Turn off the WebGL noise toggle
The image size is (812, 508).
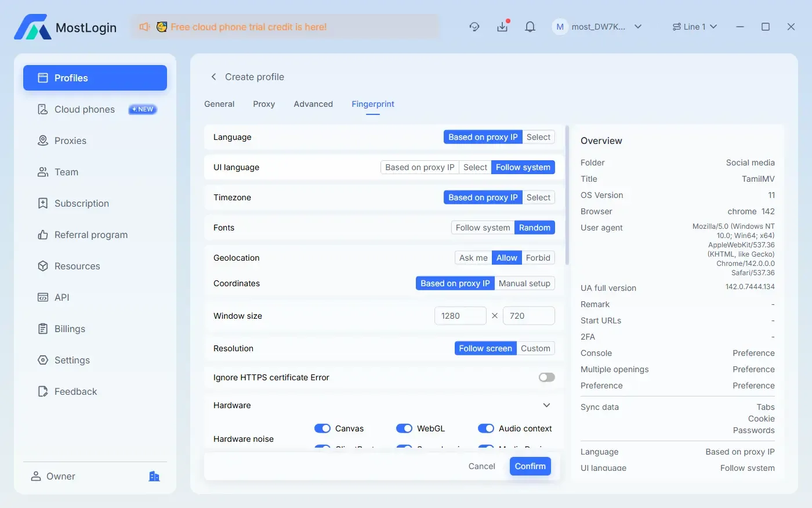point(404,428)
